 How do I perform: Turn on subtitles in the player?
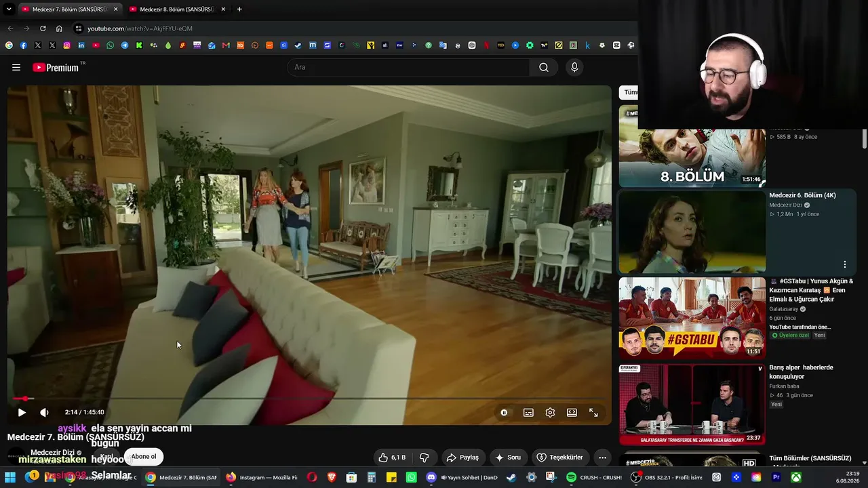point(528,412)
